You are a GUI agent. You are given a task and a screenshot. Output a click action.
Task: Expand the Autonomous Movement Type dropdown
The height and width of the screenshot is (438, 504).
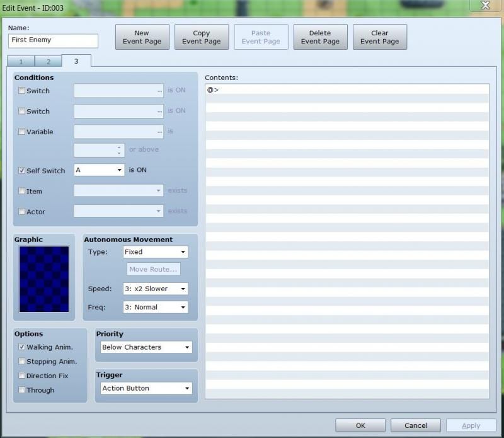(x=155, y=252)
